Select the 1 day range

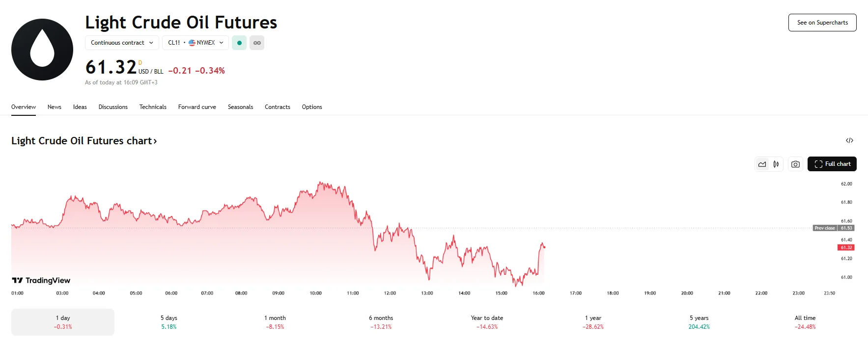point(63,322)
